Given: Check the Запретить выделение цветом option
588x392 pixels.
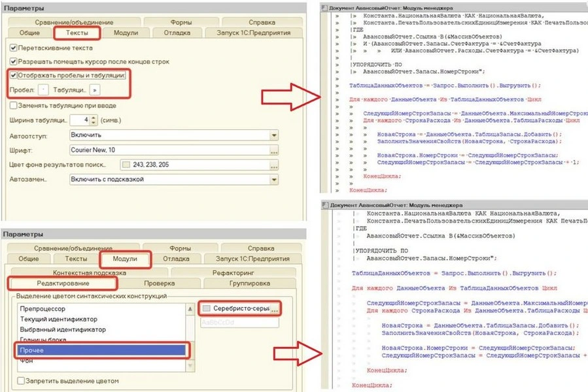Looking at the screenshot, I should [x=22, y=381].
